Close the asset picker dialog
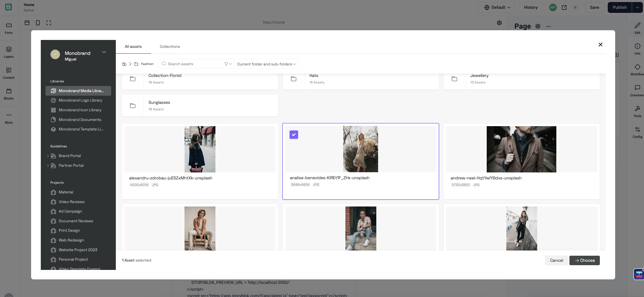Viewport: 644px width, 297px height. pyautogui.click(x=601, y=45)
